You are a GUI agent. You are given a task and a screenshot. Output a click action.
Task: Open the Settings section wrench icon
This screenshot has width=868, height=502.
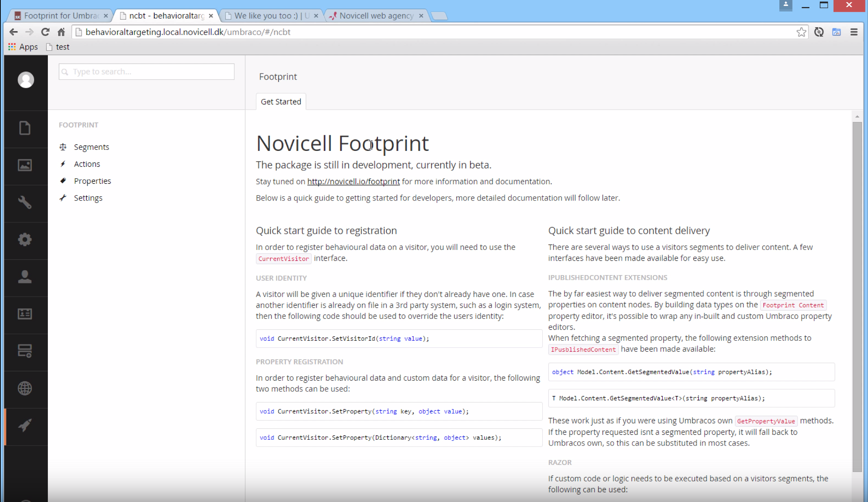coord(25,202)
